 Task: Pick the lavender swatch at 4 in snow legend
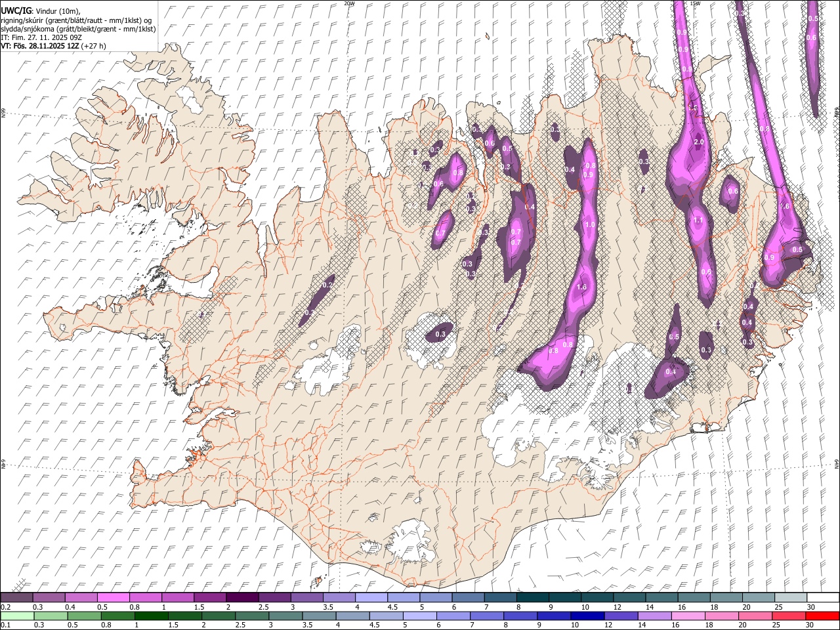[x=371, y=598]
